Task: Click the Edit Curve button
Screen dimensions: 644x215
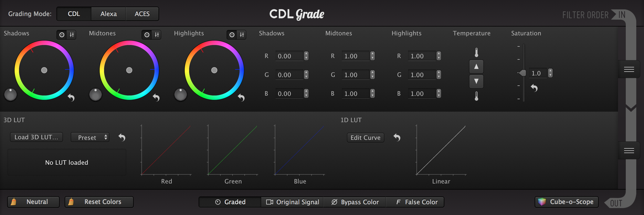Action: point(365,138)
